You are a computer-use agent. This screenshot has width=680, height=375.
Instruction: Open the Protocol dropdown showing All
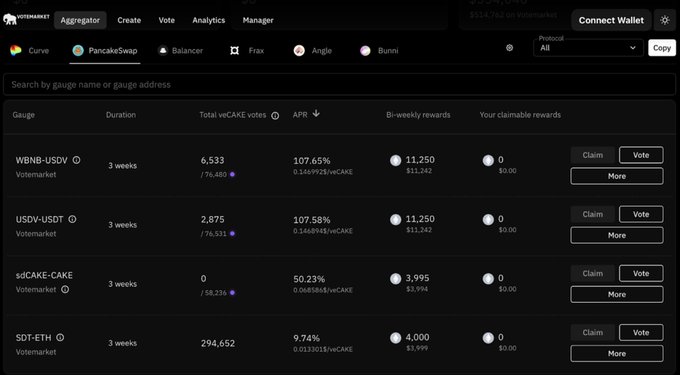588,48
